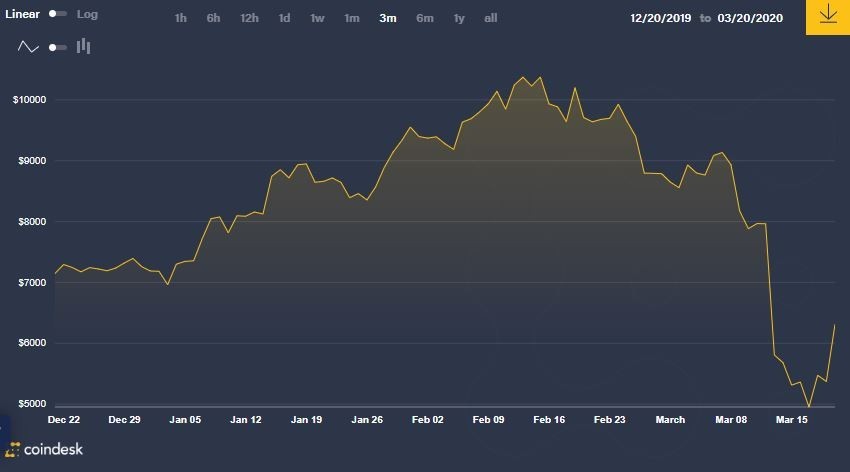The height and width of the screenshot is (472, 850).
Task: Click the Feb 16 date label
Action: point(549,419)
